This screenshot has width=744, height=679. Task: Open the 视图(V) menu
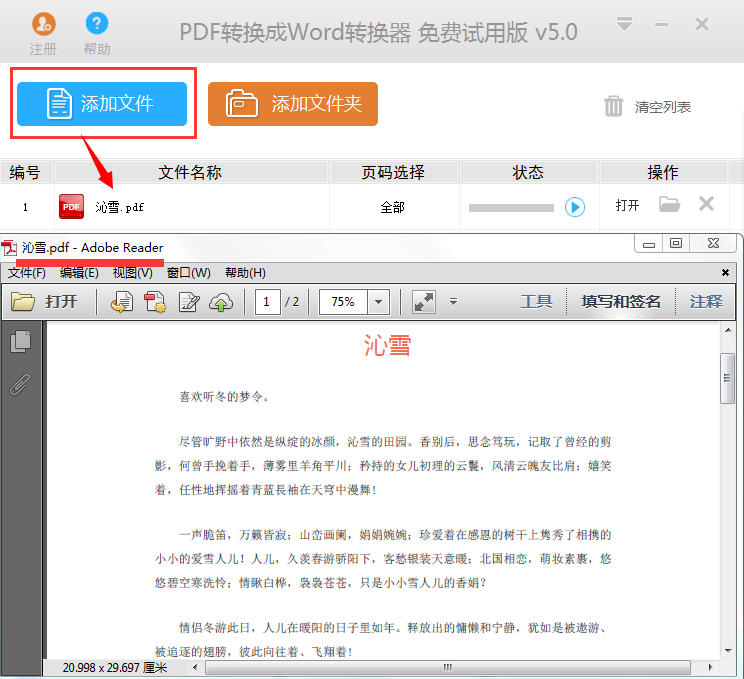click(132, 273)
